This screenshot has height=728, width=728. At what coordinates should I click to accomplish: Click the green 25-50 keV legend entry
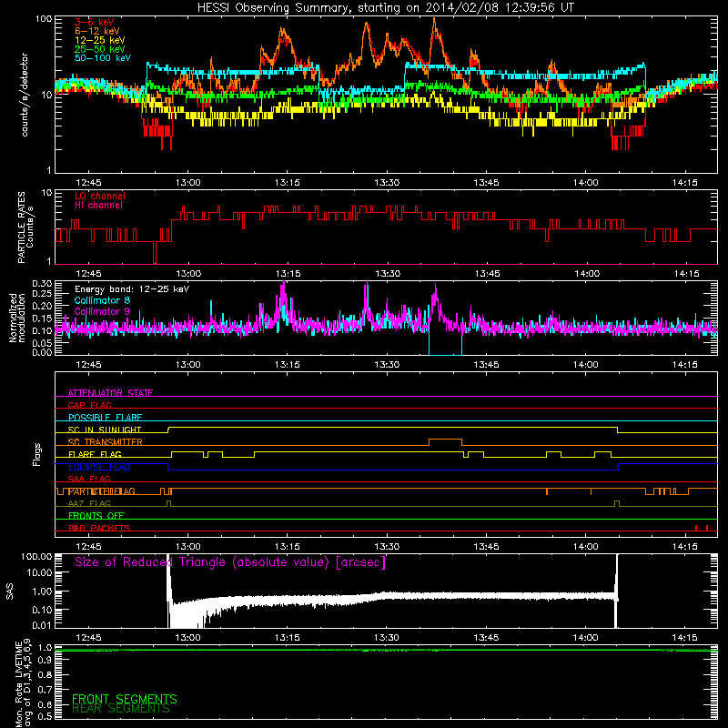100,49
